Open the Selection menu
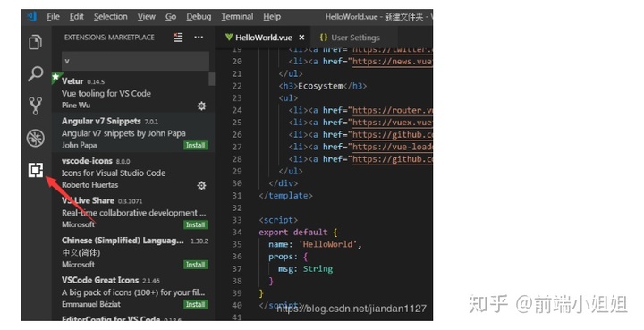This screenshot has width=644, height=330. point(111,17)
